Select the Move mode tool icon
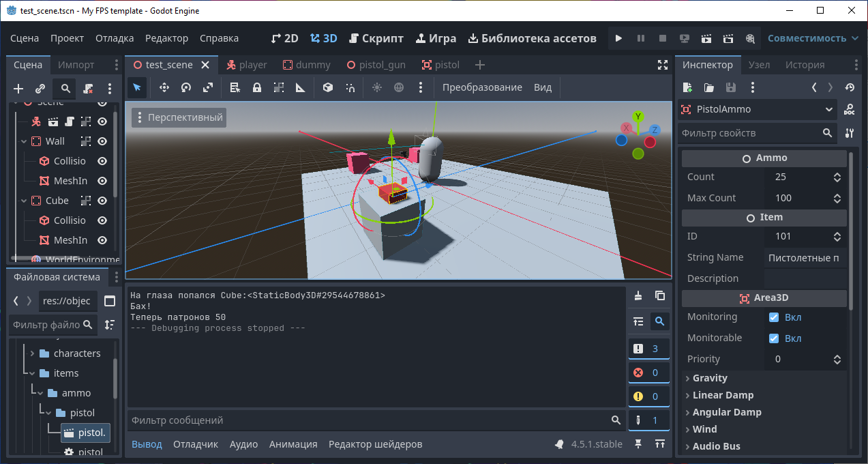Viewport: 868px width, 464px height. [x=164, y=87]
